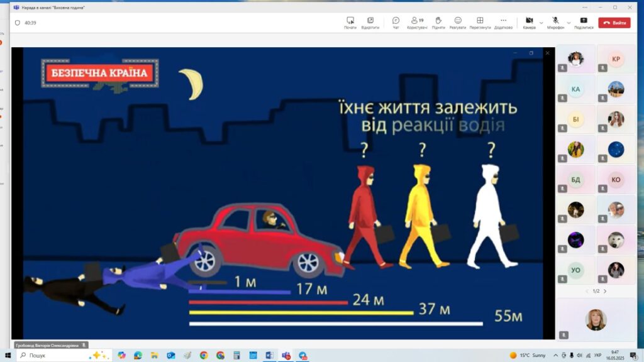Go to next page of participants
The width and height of the screenshot is (644, 362).
click(605, 291)
